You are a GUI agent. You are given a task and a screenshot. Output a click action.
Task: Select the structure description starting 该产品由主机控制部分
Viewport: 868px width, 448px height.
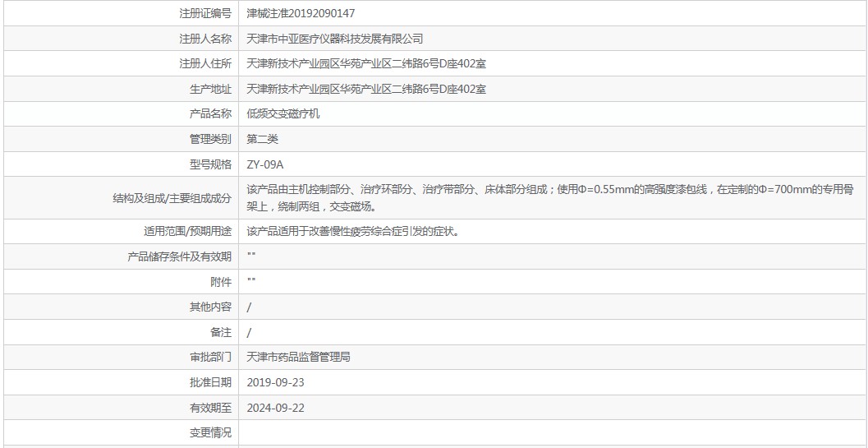point(550,198)
